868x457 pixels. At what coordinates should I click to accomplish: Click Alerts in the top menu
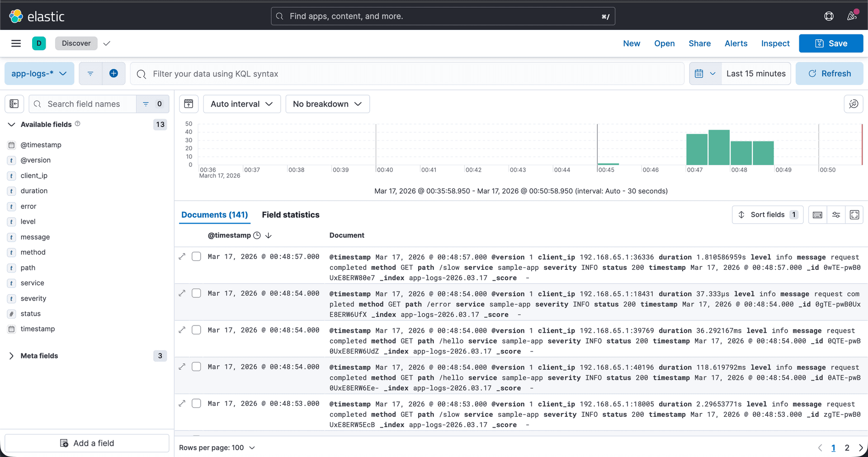pyautogui.click(x=736, y=43)
